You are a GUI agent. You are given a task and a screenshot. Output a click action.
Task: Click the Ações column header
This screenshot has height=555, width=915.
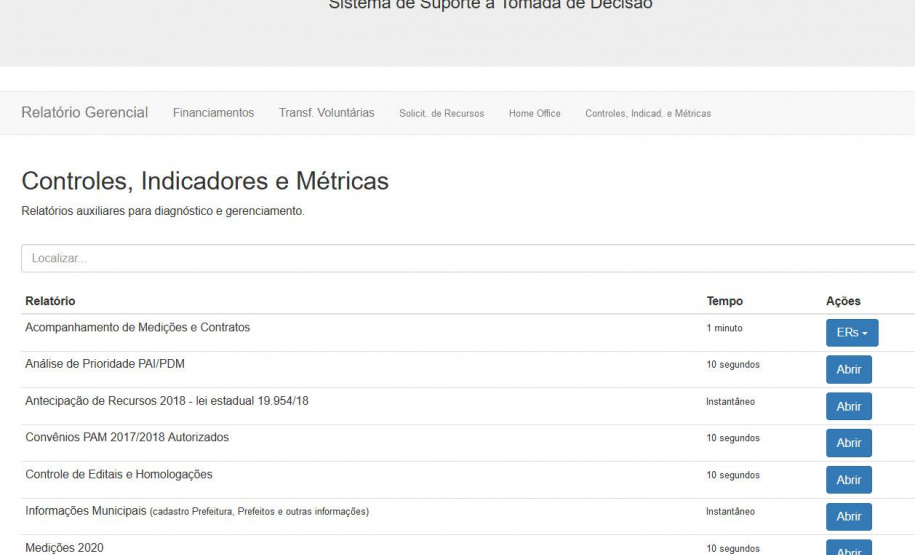tap(843, 301)
